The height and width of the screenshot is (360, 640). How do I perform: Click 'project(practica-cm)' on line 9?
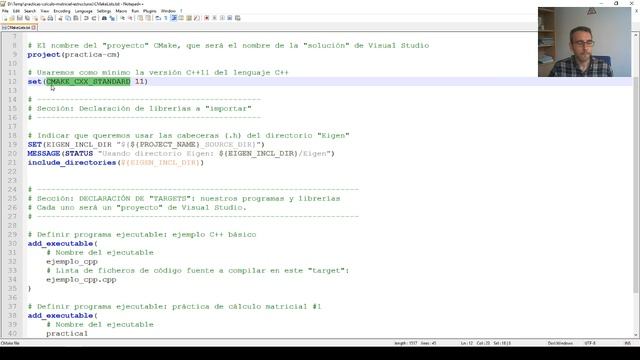point(74,55)
